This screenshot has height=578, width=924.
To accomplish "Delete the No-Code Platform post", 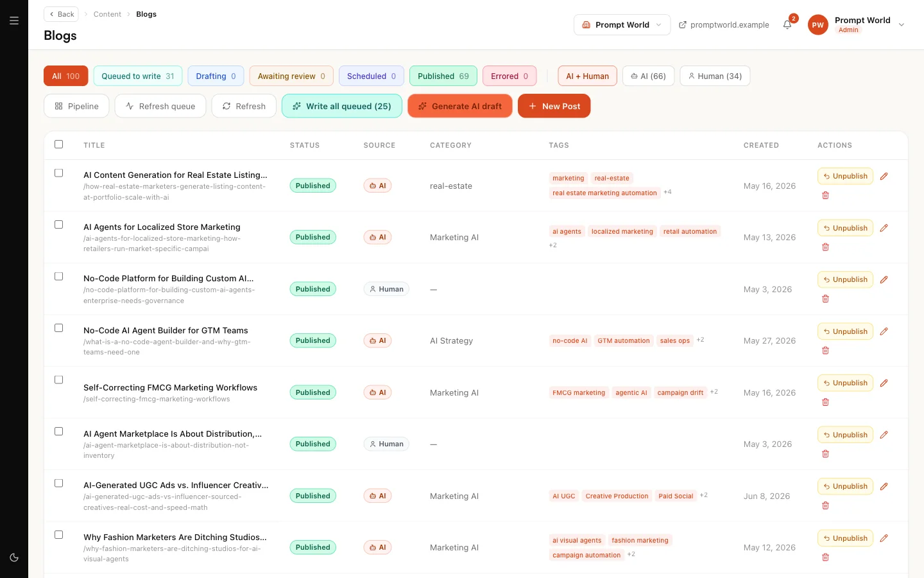I will tap(826, 299).
